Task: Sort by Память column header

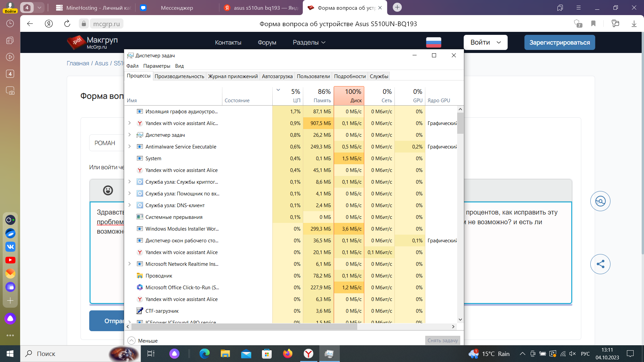Action: click(x=318, y=96)
